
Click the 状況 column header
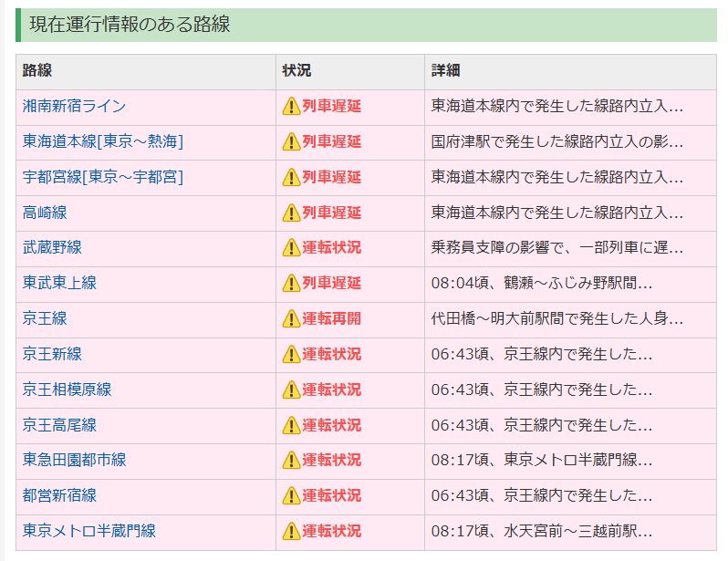[x=296, y=70]
